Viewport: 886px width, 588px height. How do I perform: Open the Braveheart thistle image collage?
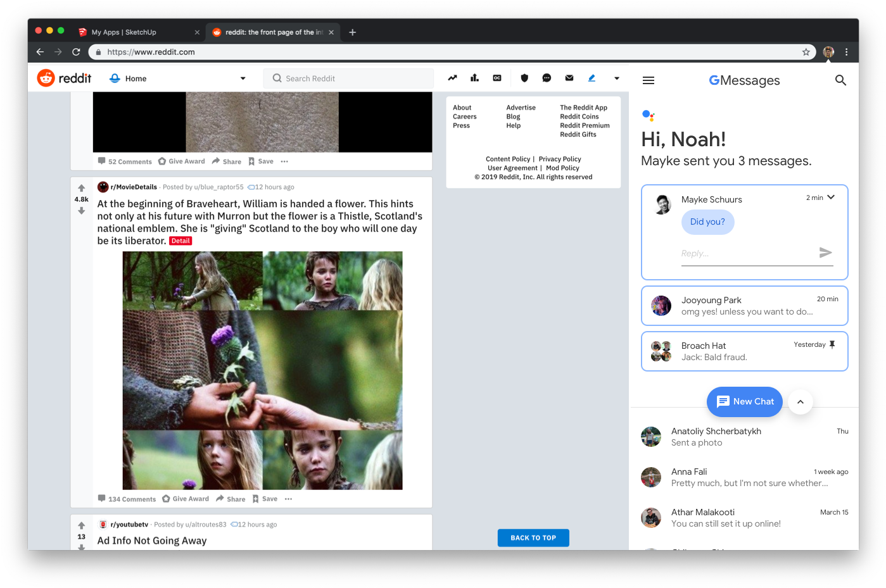[262, 370]
